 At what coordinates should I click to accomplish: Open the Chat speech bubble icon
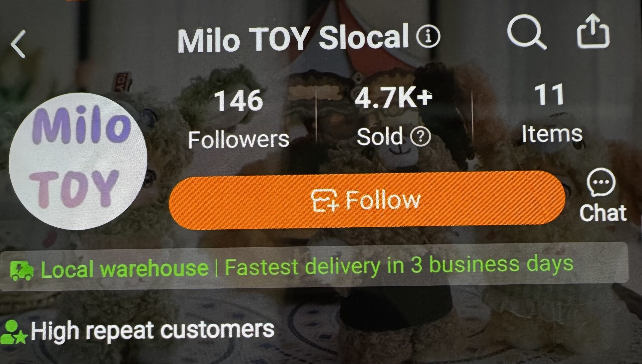tap(601, 182)
